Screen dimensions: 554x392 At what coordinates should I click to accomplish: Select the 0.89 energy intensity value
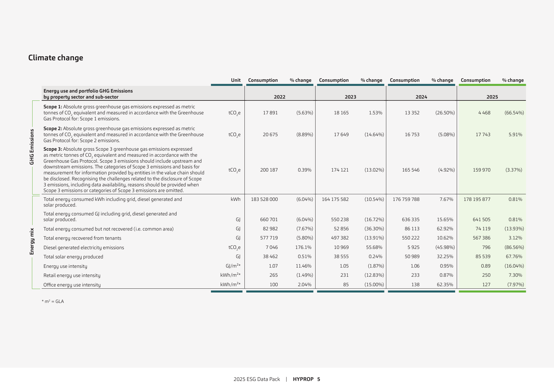tap(486, 266)
